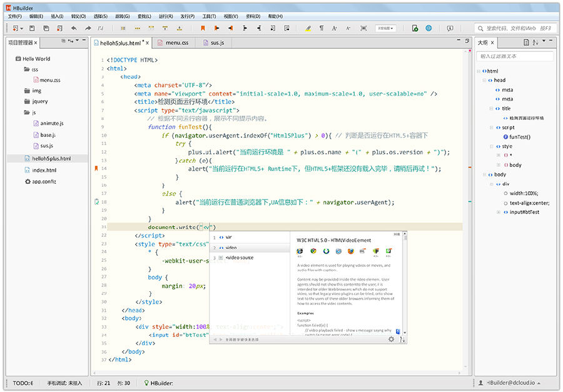Click the gutter marker icon on line 18
This screenshot has width=563, height=392.
pos(96,202)
